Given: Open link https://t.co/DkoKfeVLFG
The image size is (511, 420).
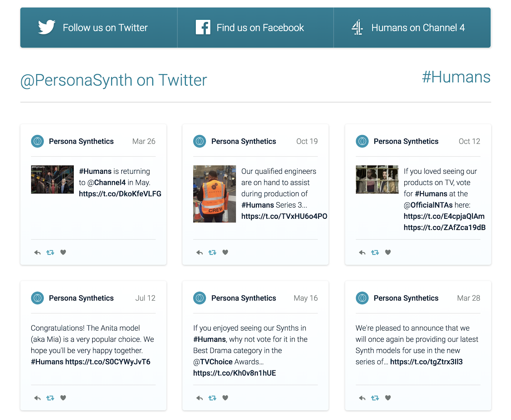Looking at the screenshot, I should point(120,194).
